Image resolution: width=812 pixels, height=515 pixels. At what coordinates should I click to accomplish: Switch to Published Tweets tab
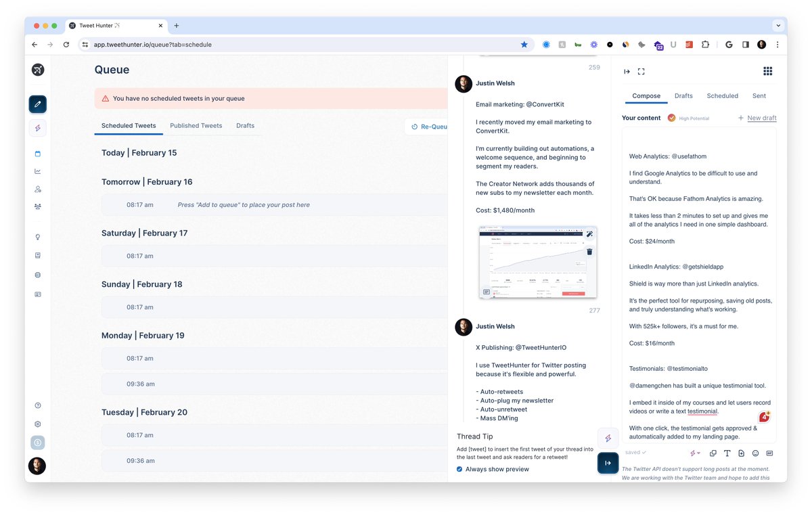tap(196, 126)
